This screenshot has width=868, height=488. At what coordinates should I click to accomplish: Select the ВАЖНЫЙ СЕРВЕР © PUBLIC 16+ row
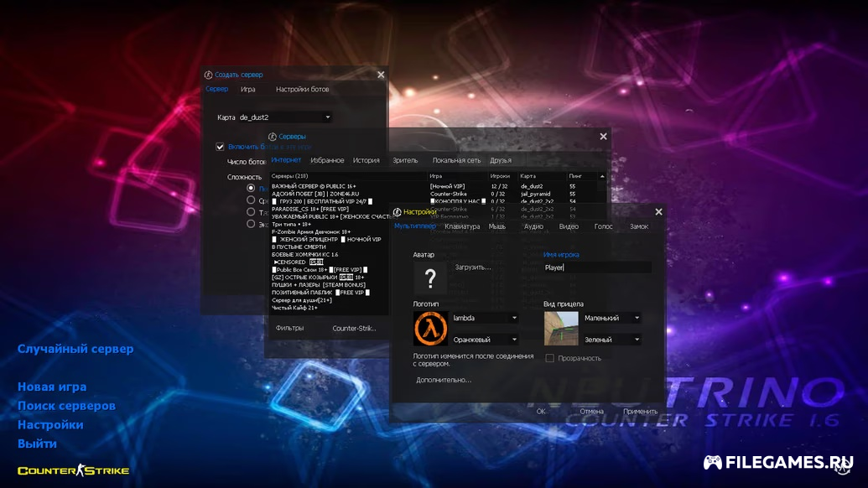coord(434,186)
